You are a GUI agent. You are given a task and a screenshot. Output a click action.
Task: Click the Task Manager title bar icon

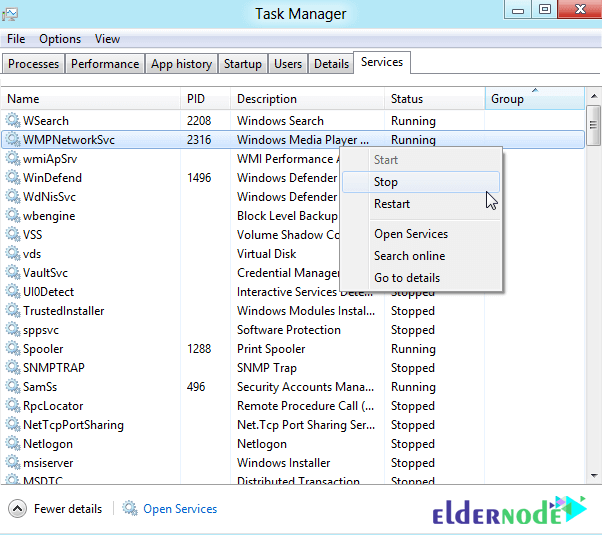click(x=10, y=15)
